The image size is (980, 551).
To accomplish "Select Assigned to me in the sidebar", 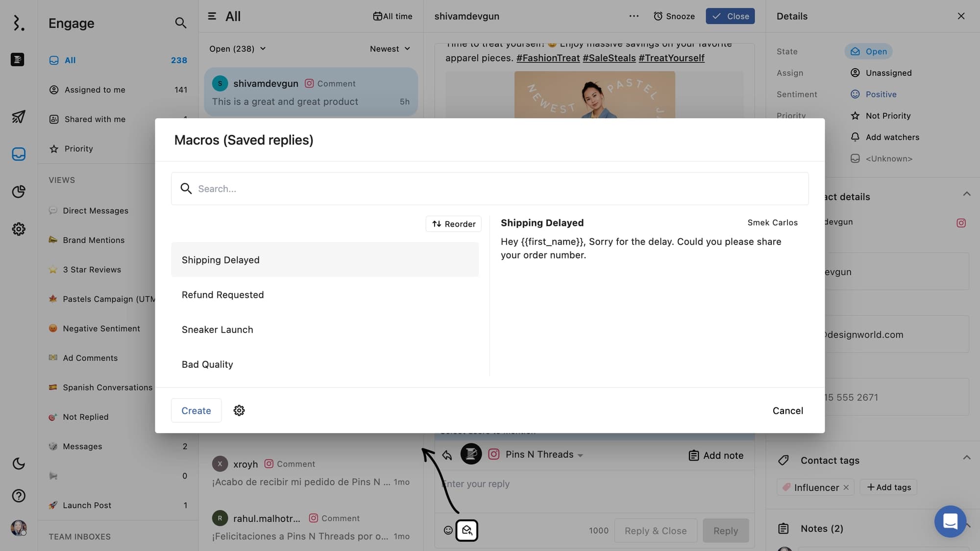I will [x=94, y=90].
